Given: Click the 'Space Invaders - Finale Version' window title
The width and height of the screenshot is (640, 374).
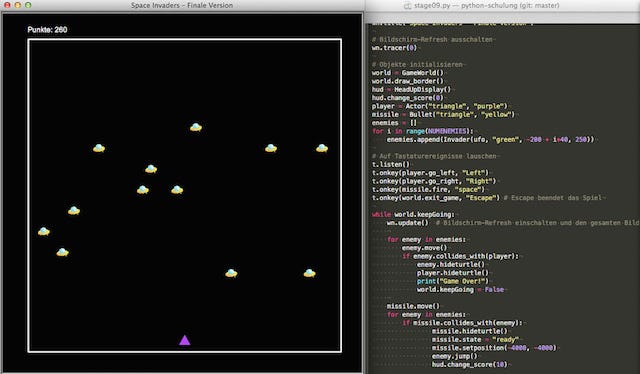Looking at the screenshot, I should click(x=182, y=5).
